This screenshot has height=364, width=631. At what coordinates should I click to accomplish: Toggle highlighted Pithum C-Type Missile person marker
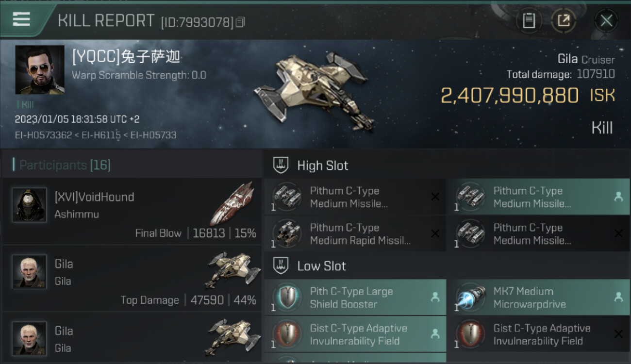click(618, 197)
